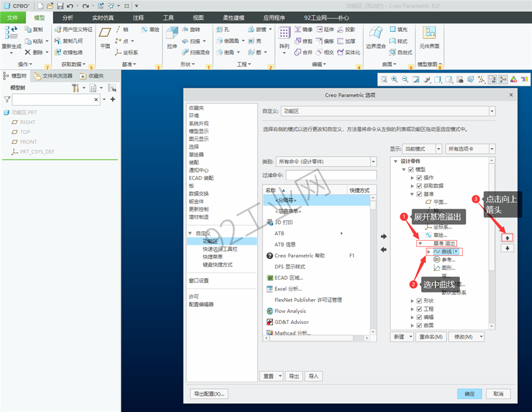Collapse the 基准 溢出 tree node

420,244
